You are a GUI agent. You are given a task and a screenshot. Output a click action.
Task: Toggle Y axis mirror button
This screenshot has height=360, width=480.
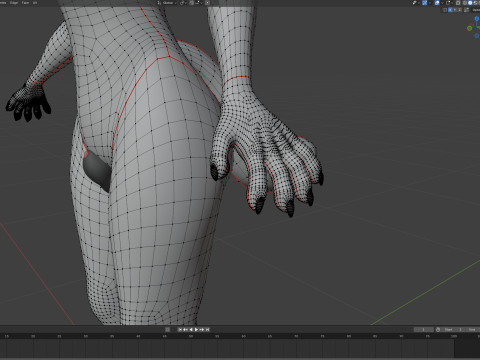click(x=455, y=10)
